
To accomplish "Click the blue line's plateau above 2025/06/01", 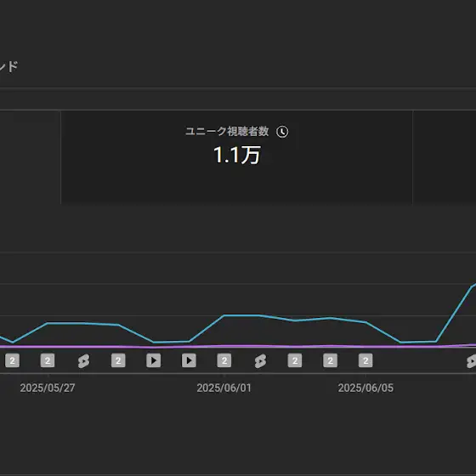I will point(241,315).
